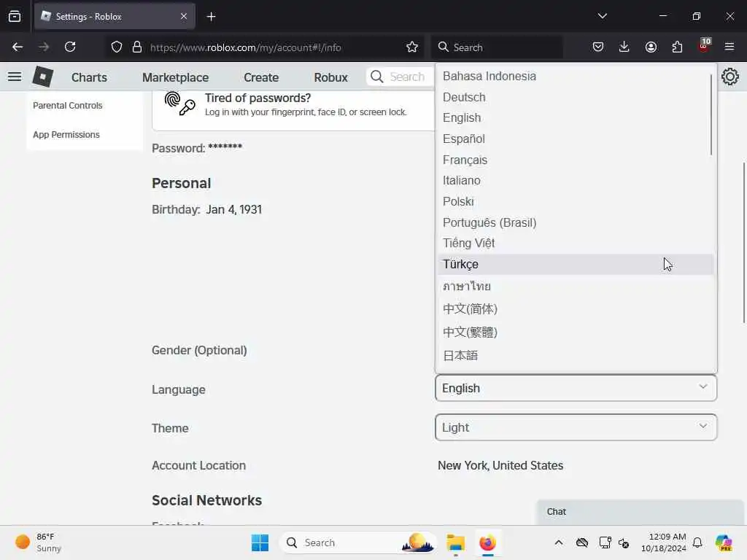
Task: Focus the Firefox search box
Action: point(498,47)
